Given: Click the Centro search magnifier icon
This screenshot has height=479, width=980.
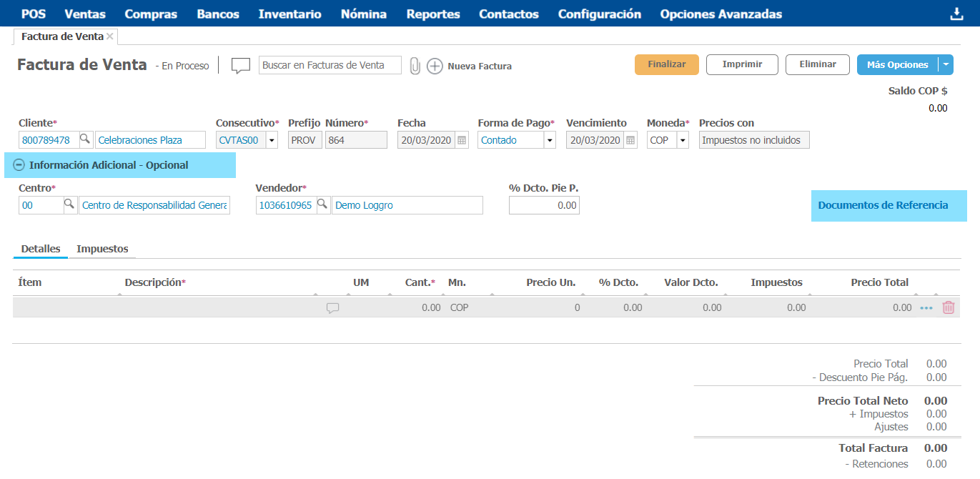Looking at the screenshot, I should point(69,205).
